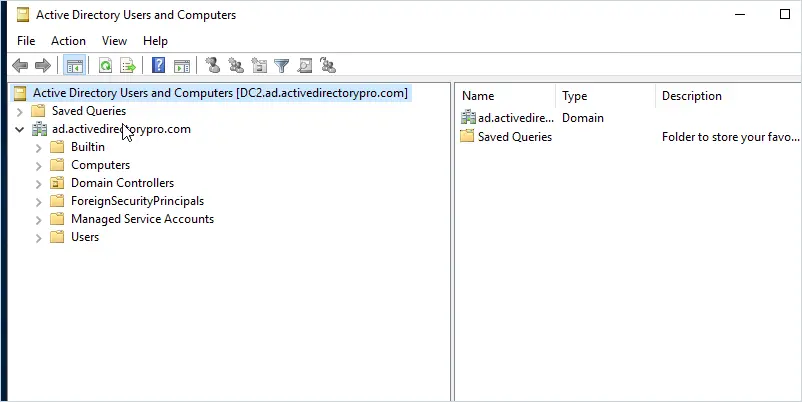Click the Back arrow toolbar button
This screenshot has height=402, width=802.
20,65
